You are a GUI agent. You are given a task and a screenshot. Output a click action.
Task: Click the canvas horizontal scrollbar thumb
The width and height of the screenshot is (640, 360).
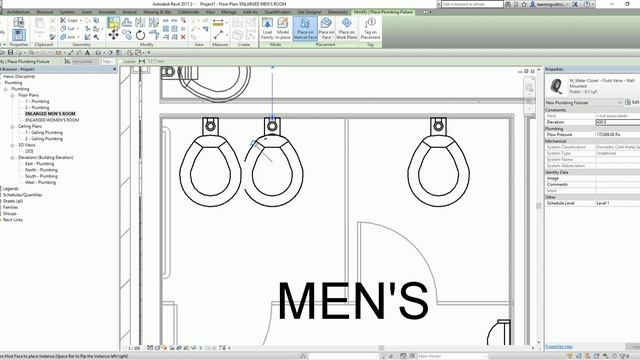pyautogui.click(x=381, y=348)
